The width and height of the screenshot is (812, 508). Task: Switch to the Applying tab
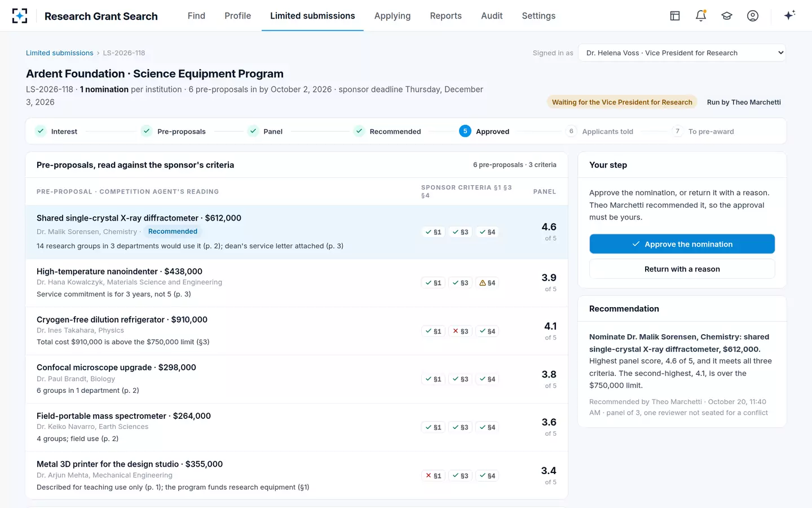click(x=392, y=16)
